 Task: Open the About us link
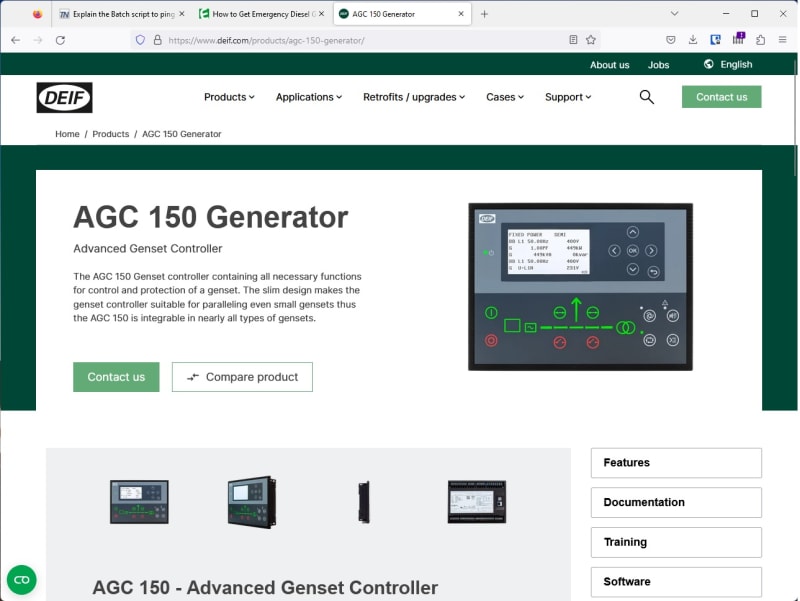[610, 65]
